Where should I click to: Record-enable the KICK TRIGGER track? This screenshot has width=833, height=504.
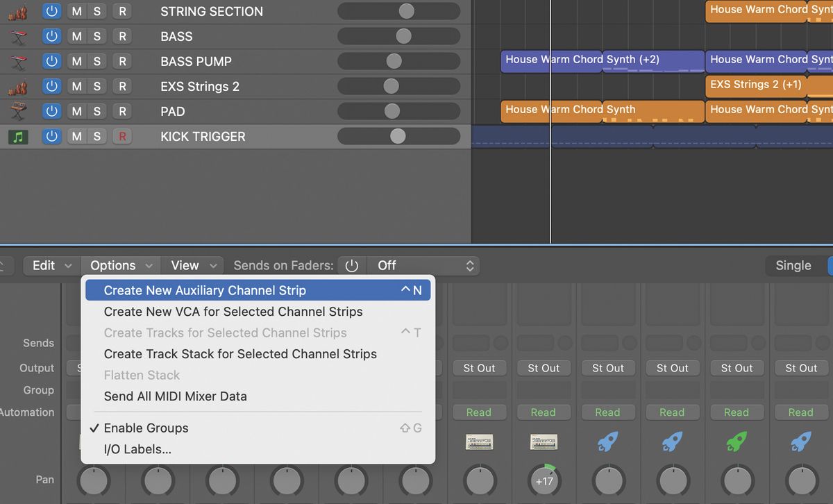122,137
